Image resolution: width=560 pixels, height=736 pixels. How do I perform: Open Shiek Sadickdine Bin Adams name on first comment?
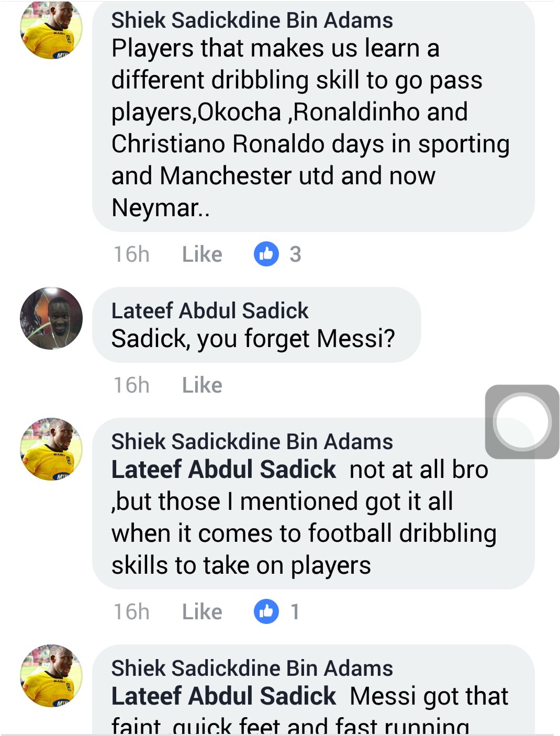pos(252,20)
